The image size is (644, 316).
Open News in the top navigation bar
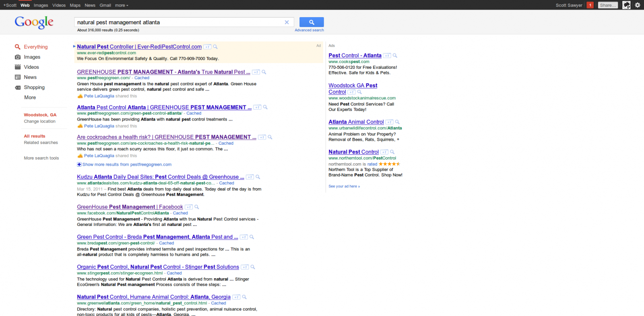[x=90, y=5]
